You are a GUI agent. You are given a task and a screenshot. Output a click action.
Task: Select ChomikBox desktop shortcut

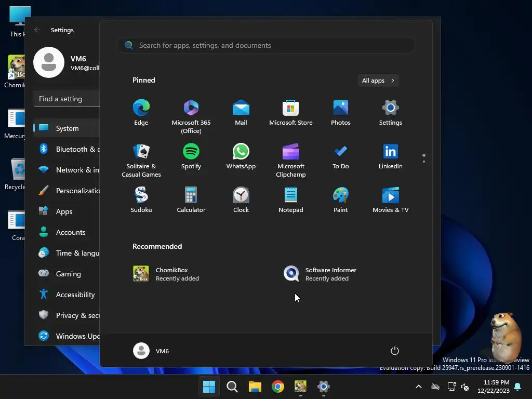15,72
